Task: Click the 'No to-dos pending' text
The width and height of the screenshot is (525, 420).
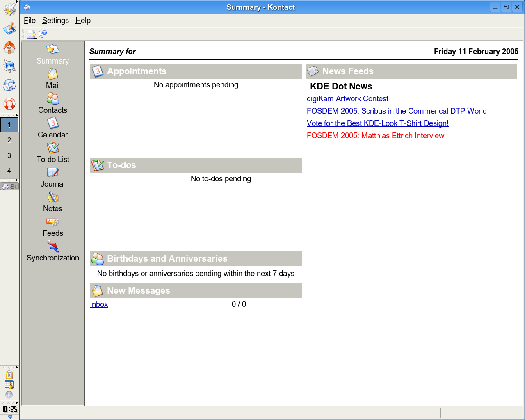Action: point(221,179)
